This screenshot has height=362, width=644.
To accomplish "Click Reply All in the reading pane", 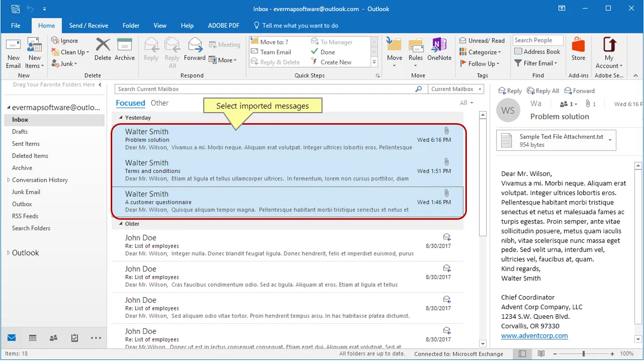I will tap(543, 91).
